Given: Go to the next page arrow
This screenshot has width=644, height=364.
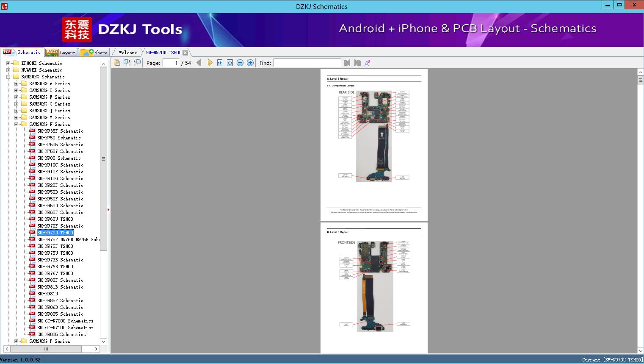Looking at the screenshot, I should click(210, 63).
